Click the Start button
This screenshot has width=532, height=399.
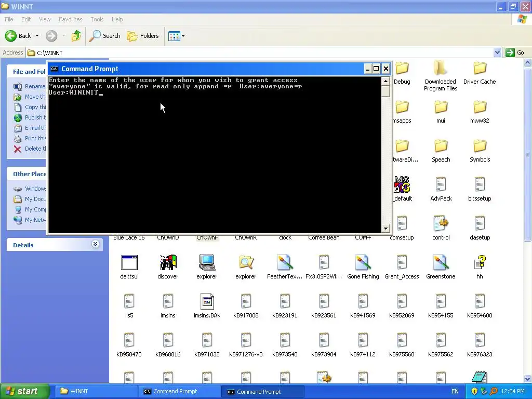click(x=24, y=391)
